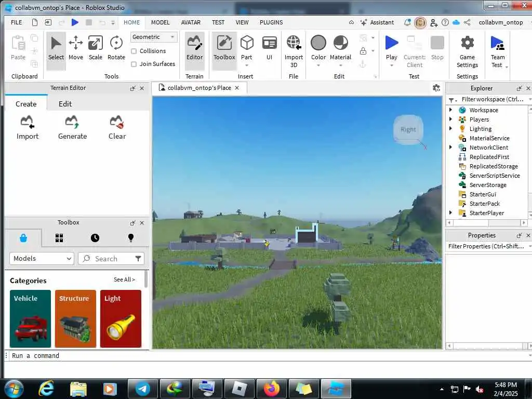
Task: Click the Right face view cube
Action: 408,129
